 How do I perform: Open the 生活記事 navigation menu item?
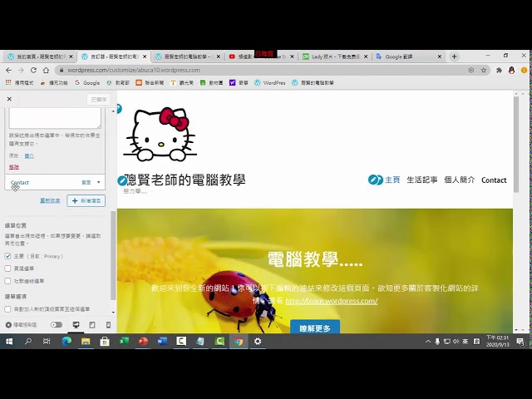click(422, 180)
